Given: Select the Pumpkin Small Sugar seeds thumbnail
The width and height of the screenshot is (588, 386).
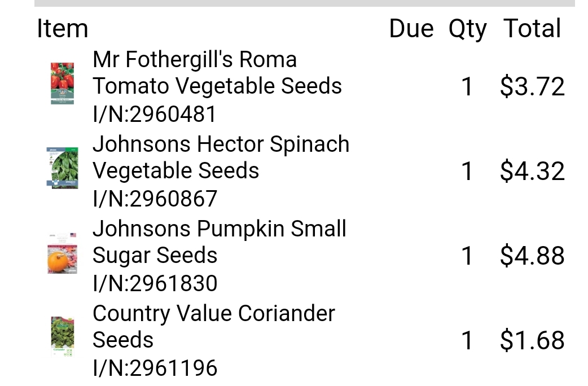Looking at the screenshot, I should (x=62, y=253).
